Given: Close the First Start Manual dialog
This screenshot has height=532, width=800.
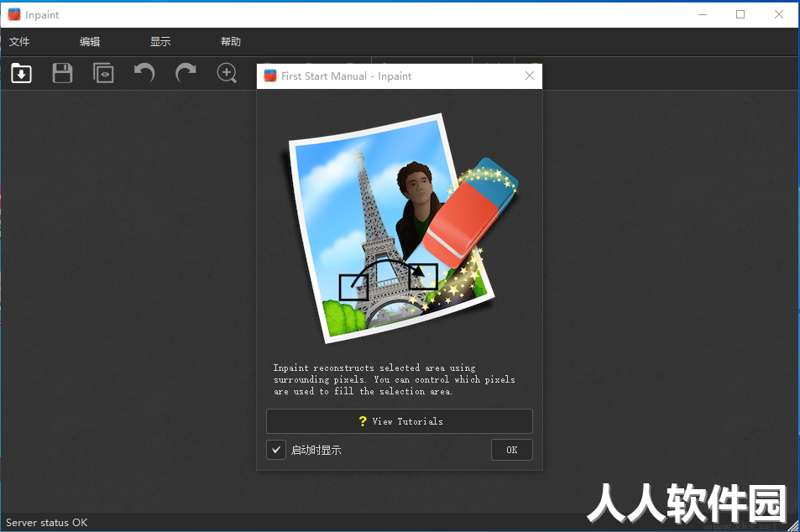Looking at the screenshot, I should [x=530, y=76].
